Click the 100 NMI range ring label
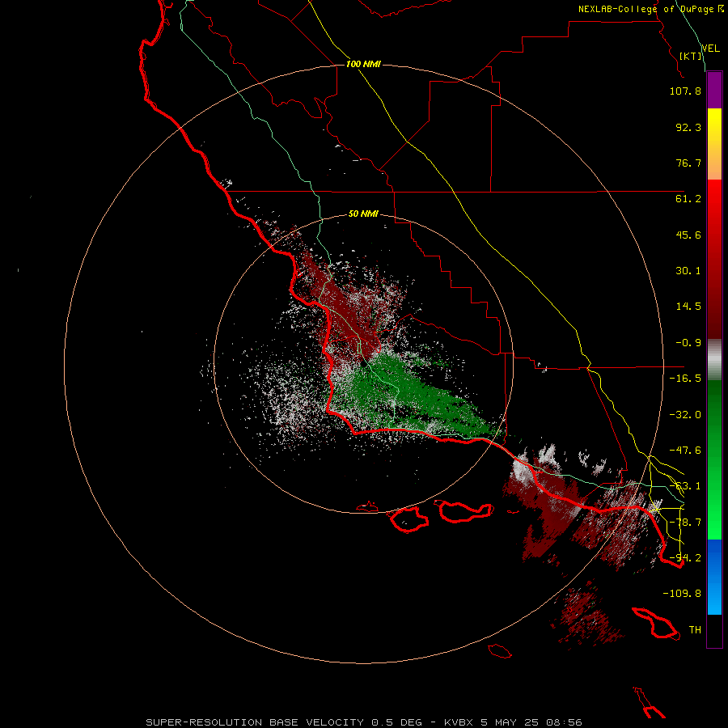The image size is (728, 728). pos(363,64)
